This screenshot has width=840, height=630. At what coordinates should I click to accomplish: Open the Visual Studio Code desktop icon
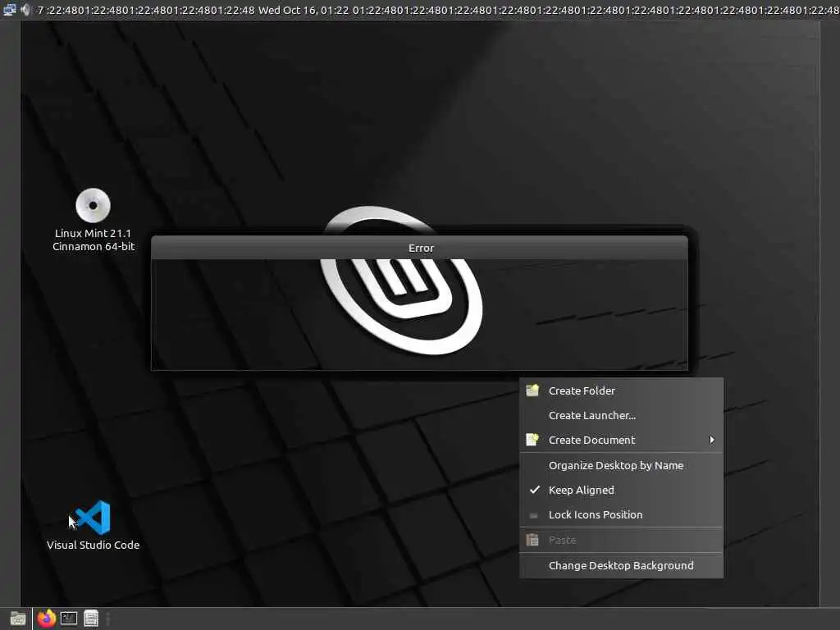click(94, 518)
